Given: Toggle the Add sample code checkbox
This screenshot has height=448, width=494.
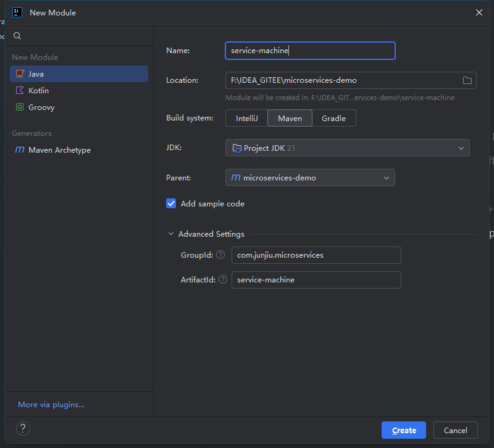Looking at the screenshot, I should 171,204.
